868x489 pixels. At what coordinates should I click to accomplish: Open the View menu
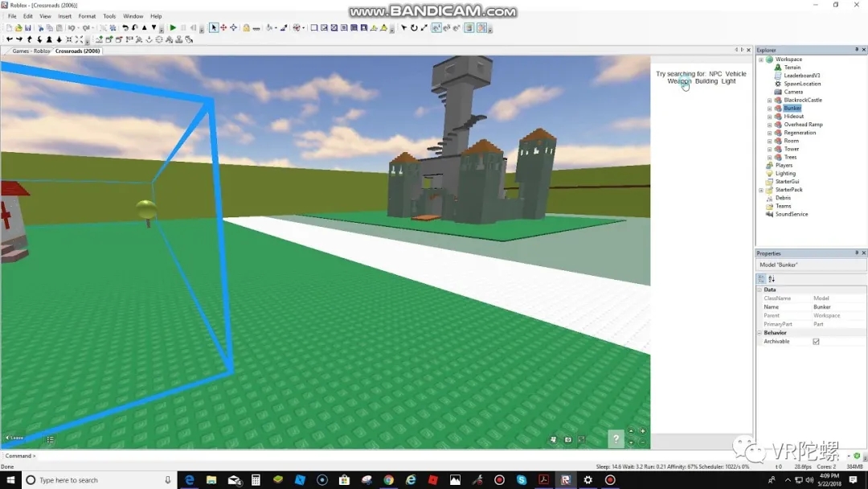[x=45, y=16]
